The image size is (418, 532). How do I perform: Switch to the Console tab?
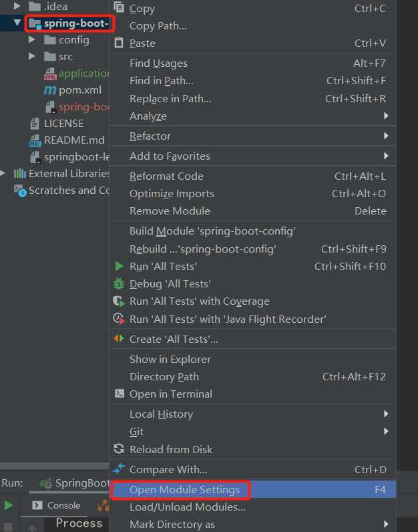click(x=56, y=505)
